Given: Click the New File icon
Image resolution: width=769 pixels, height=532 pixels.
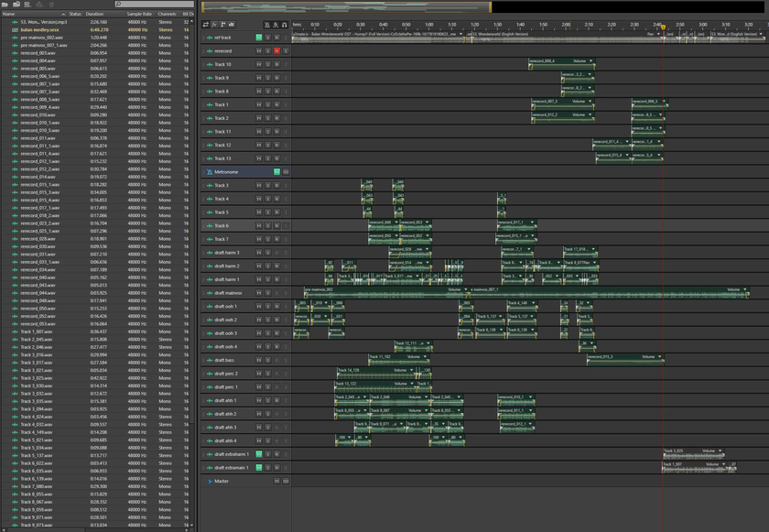Looking at the screenshot, I should pos(27,4).
